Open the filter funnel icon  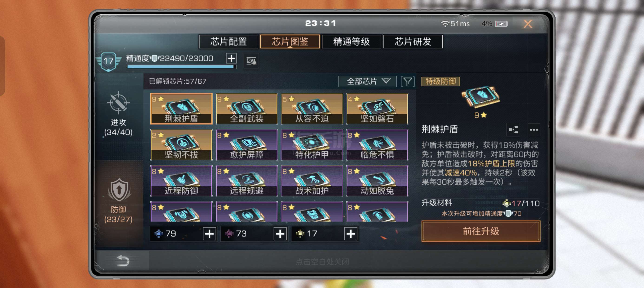coord(407,82)
